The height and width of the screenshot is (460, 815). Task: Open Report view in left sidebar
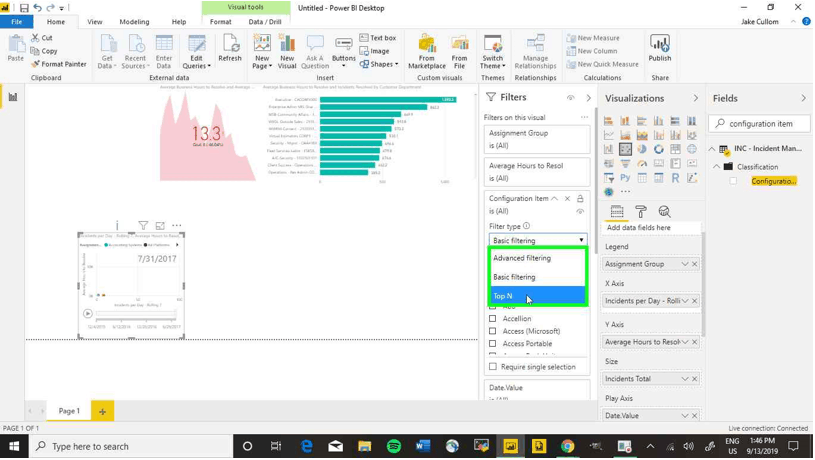point(12,97)
